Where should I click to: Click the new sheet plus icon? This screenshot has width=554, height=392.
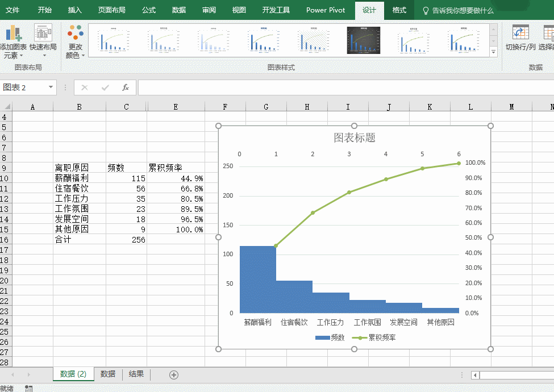pyautogui.click(x=174, y=374)
